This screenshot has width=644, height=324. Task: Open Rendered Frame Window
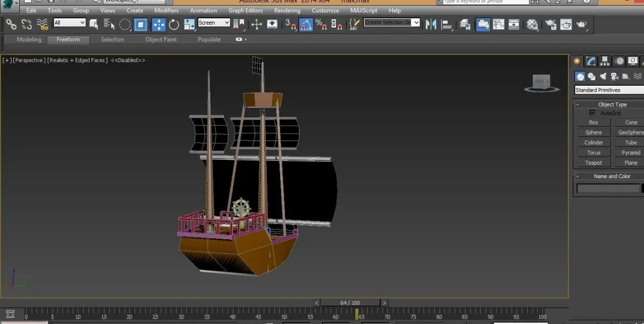coord(566,24)
